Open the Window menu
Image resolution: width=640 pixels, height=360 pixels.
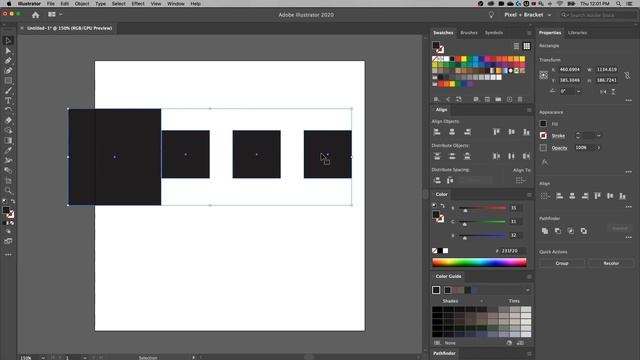[x=176, y=4]
